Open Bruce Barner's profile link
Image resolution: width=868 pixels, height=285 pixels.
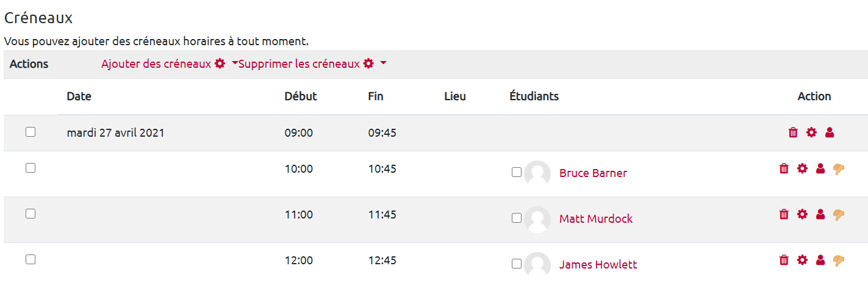point(593,173)
